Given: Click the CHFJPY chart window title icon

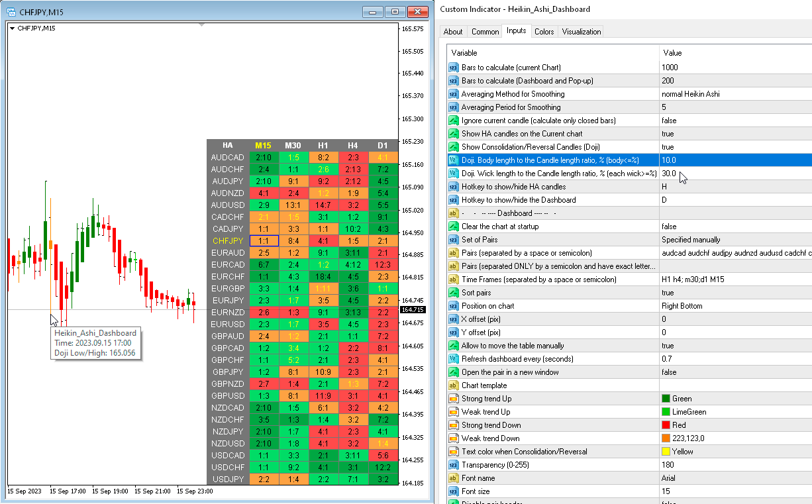Looking at the screenshot, I should [11, 11].
